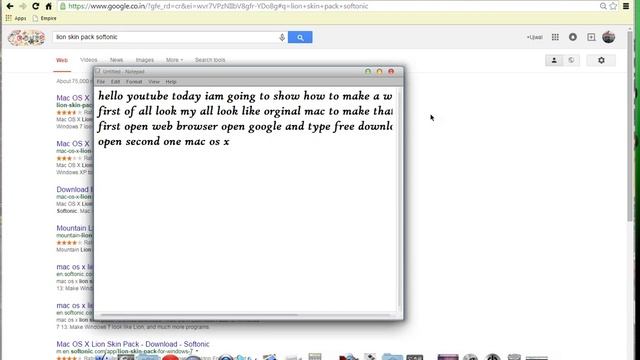Click the line starting "first open web browser"
Screen dimensions: 640x360
245,127
